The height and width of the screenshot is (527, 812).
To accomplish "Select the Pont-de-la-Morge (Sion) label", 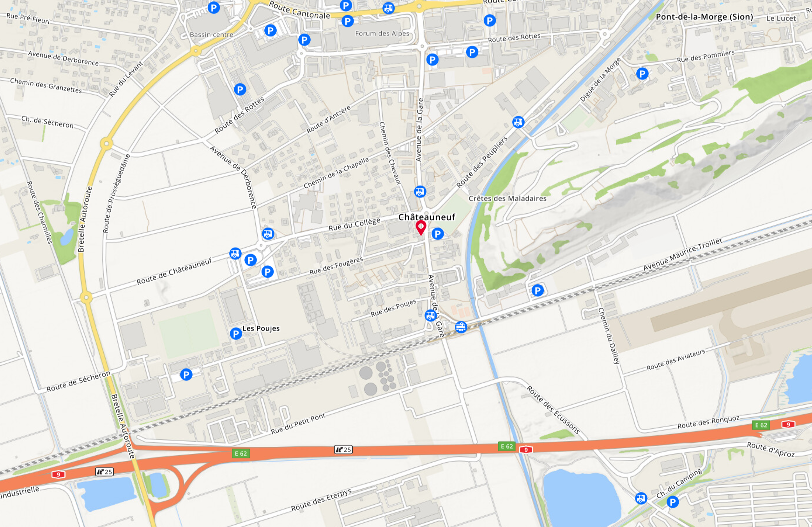I will pos(704,17).
